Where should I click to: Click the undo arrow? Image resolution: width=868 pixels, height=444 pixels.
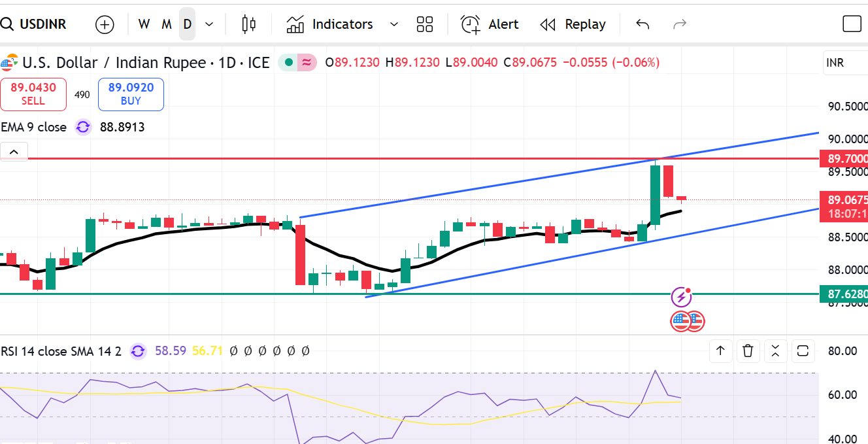[643, 25]
